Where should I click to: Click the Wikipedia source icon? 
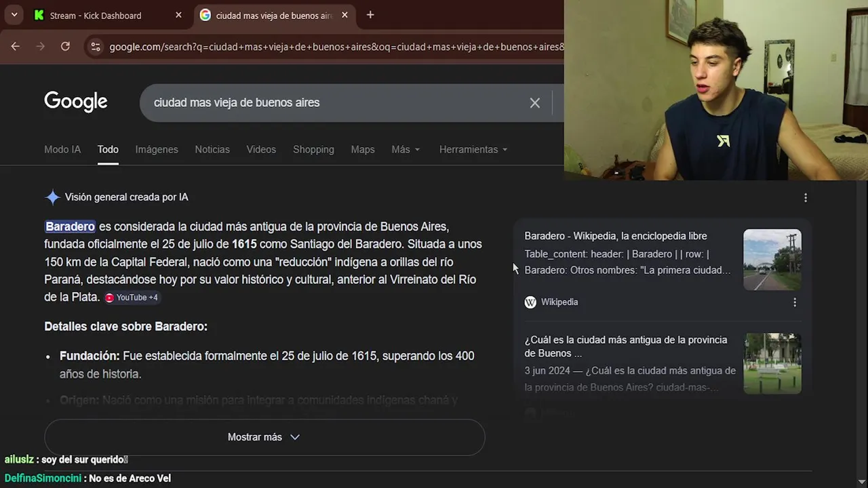pyautogui.click(x=530, y=302)
